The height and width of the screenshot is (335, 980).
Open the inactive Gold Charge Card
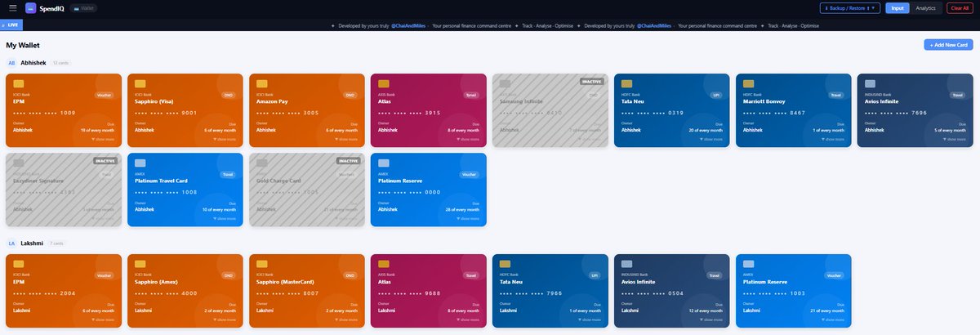[x=307, y=190]
